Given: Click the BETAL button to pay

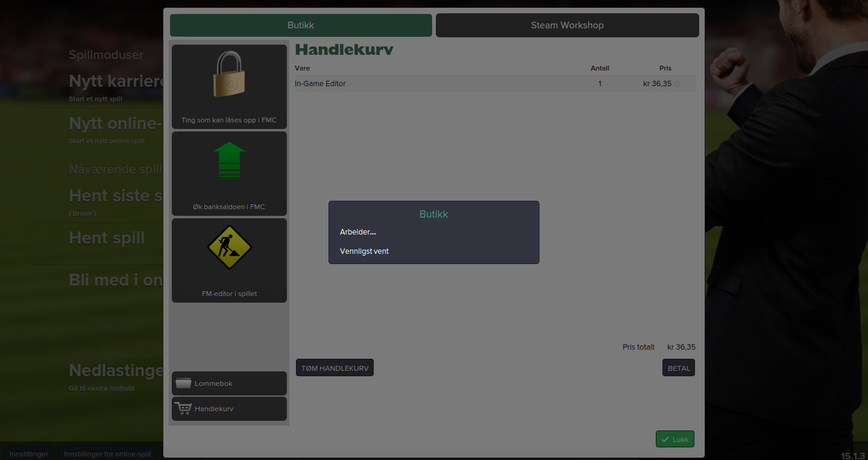Looking at the screenshot, I should click(x=679, y=368).
